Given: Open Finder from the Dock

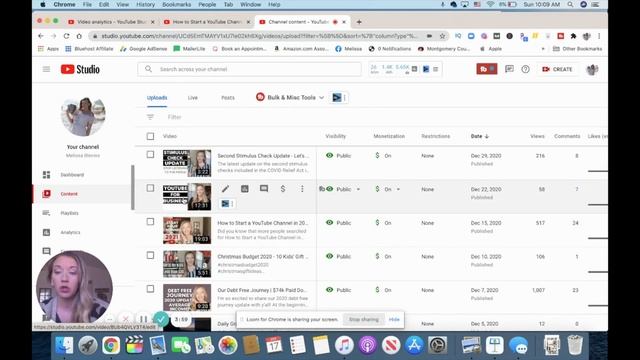Looking at the screenshot, I should 64,345.
